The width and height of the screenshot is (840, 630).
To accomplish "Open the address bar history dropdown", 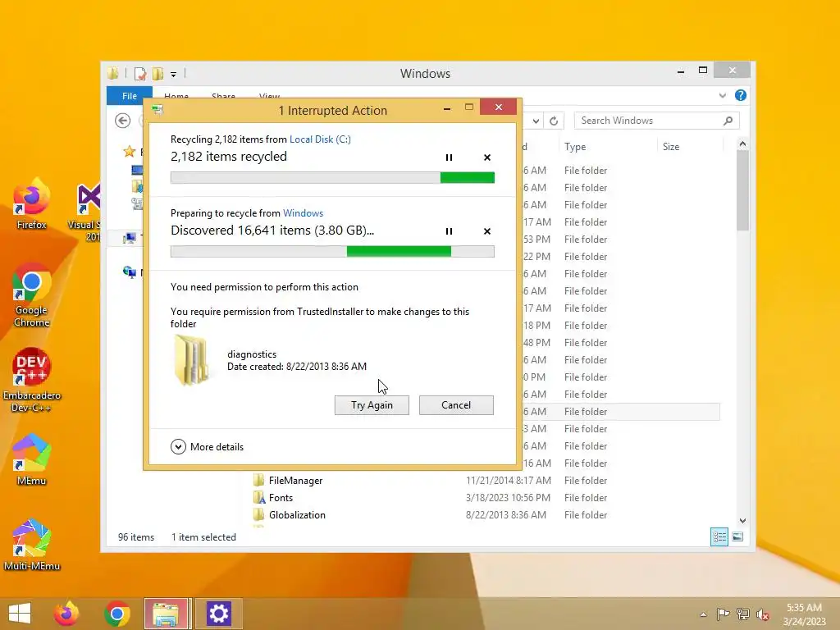I will pos(536,121).
